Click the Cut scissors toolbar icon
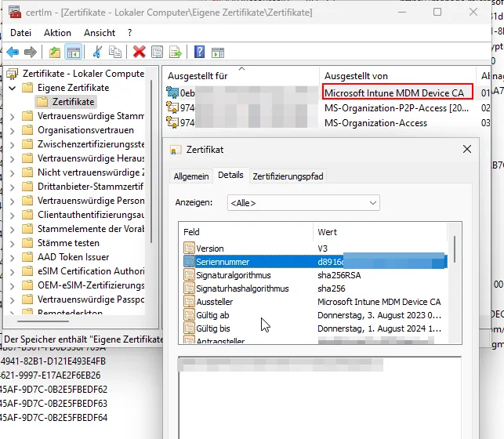 tap(97, 52)
